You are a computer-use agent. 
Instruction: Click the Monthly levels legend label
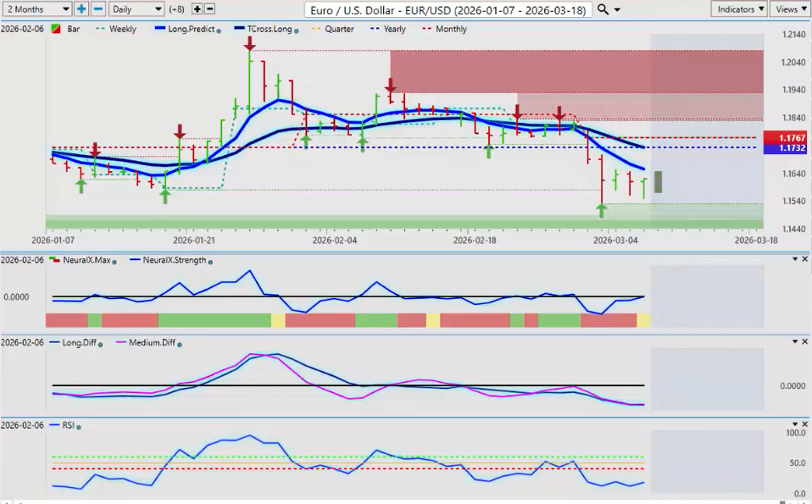click(450, 29)
